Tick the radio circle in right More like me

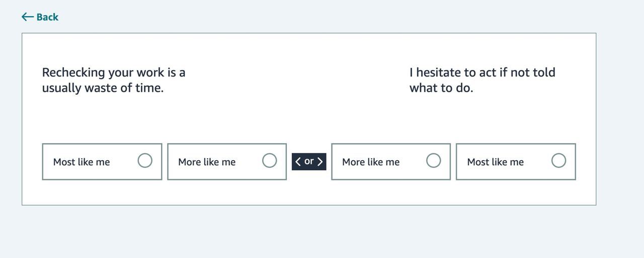click(434, 161)
